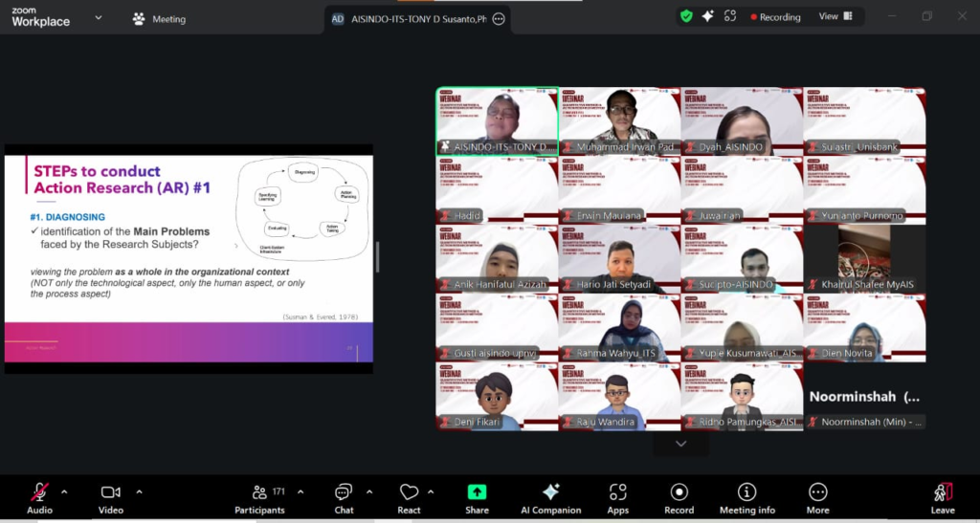Viewport: 980px width, 523px height.
Task: Select Rahma Wahyu_ITS video thumbnail
Action: pyautogui.click(x=619, y=328)
